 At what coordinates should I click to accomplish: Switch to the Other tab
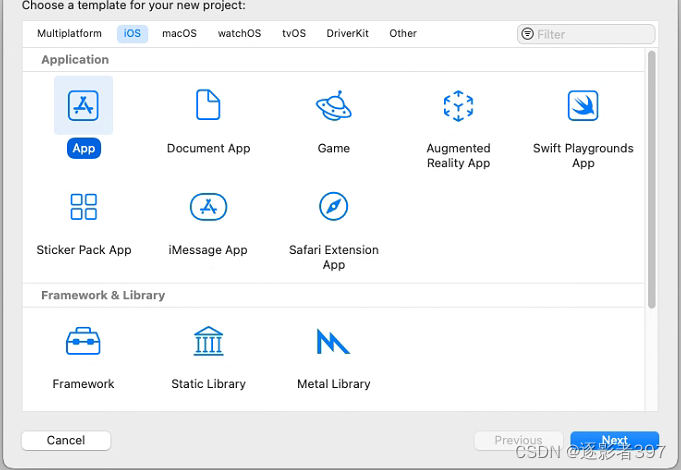point(403,33)
